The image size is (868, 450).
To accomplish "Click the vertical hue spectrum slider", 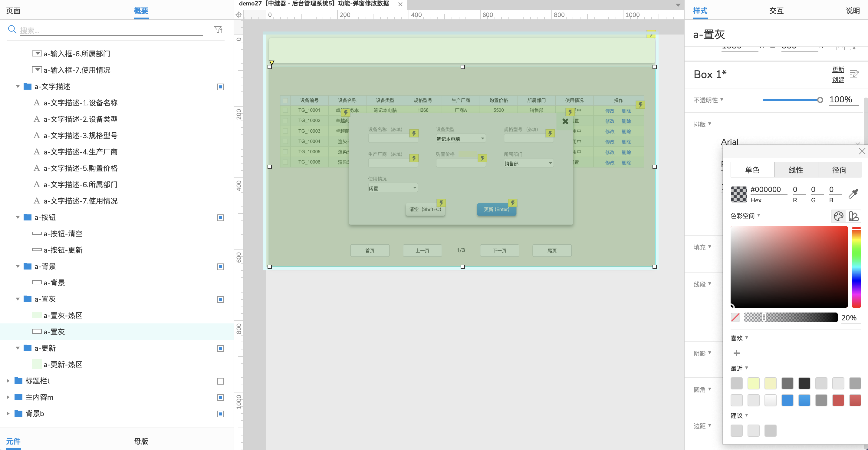I will [856, 267].
